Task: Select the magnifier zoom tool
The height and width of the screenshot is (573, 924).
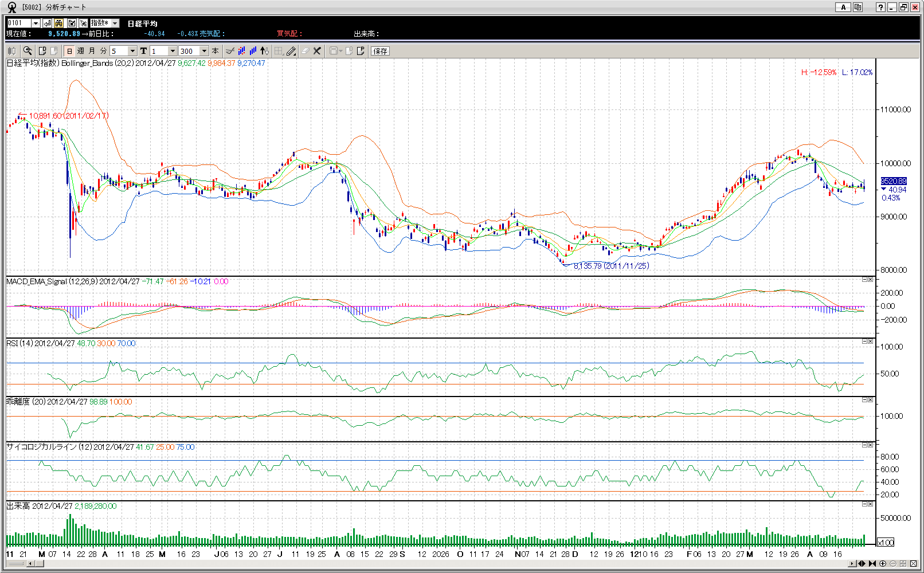Action: pos(28,51)
